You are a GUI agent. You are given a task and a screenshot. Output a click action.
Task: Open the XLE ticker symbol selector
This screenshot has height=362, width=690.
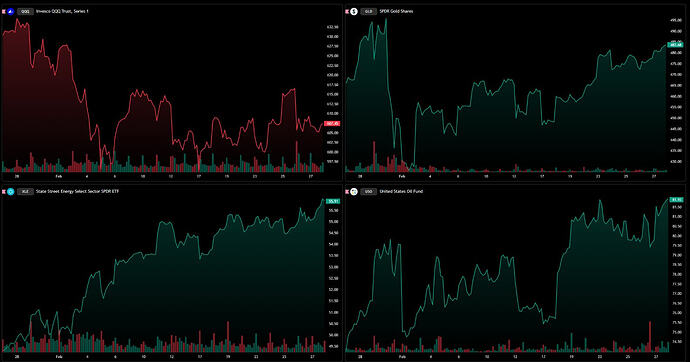click(x=25, y=192)
